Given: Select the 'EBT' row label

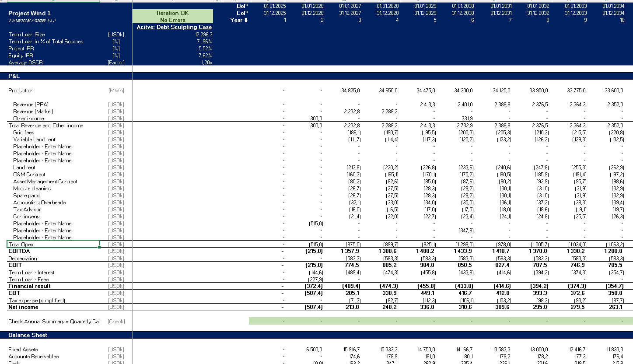Looking at the screenshot, I should point(14,293).
